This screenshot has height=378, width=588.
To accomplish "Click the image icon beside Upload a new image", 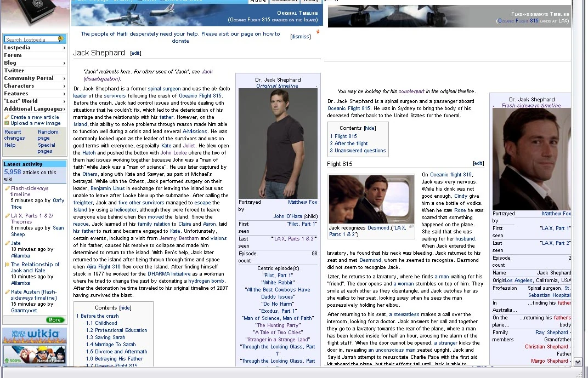I will tap(7, 123).
